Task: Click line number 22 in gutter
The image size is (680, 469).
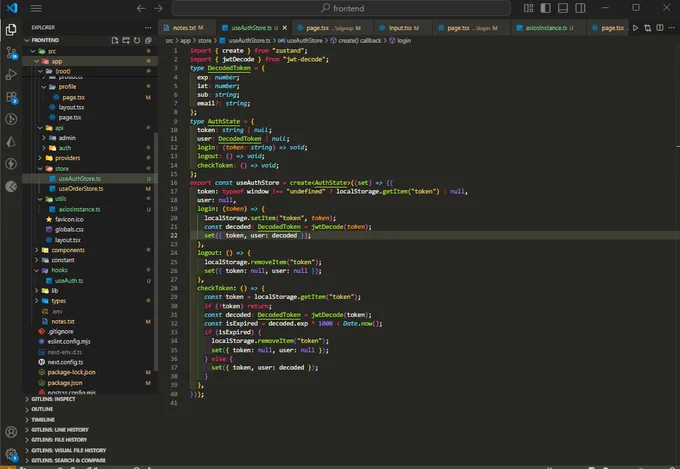Action: pos(174,236)
